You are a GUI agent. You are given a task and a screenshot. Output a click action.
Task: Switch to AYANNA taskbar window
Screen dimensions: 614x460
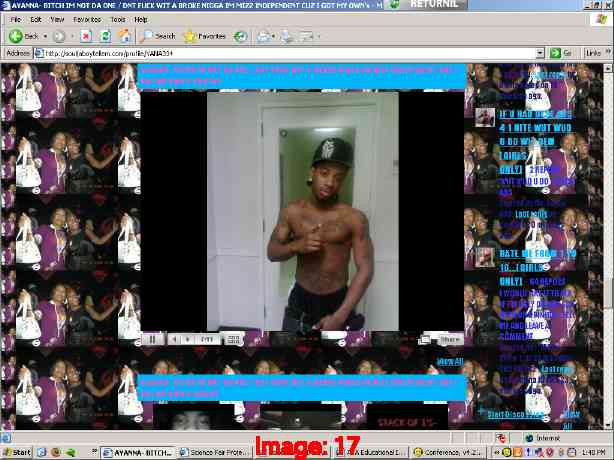click(138, 453)
